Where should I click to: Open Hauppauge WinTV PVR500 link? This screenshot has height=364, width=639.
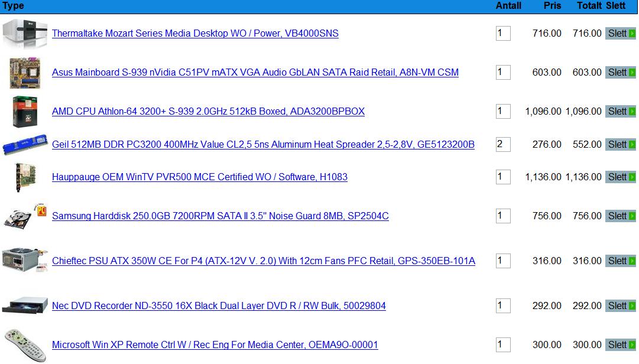pos(200,177)
